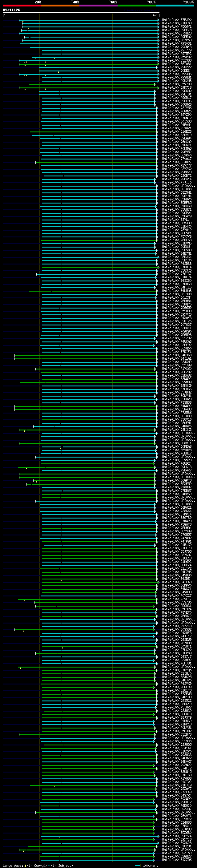Select label UniRef100_B3MVL9
Viewport: 197px width, 868px height.
(x=176, y=135)
